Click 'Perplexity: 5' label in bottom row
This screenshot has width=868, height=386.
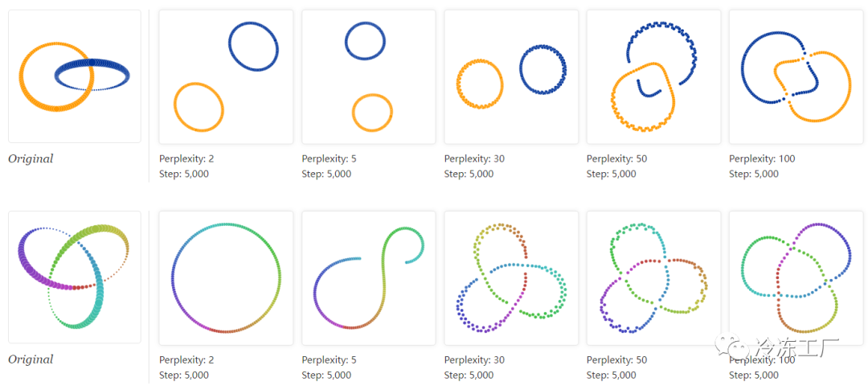[x=329, y=359]
